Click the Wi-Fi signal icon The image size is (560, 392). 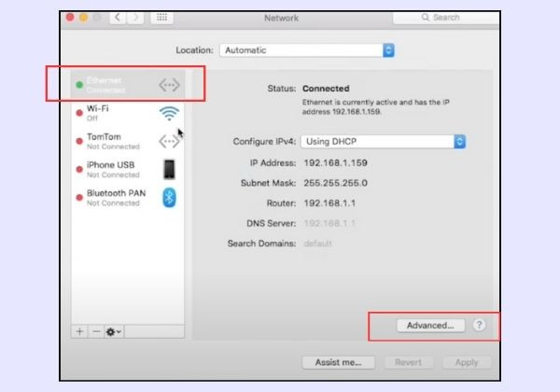pos(169,113)
